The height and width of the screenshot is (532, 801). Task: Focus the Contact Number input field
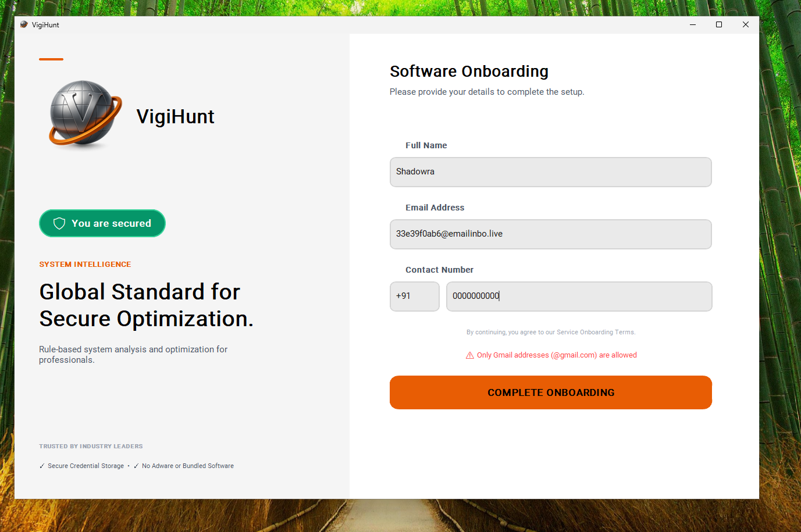coord(579,297)
